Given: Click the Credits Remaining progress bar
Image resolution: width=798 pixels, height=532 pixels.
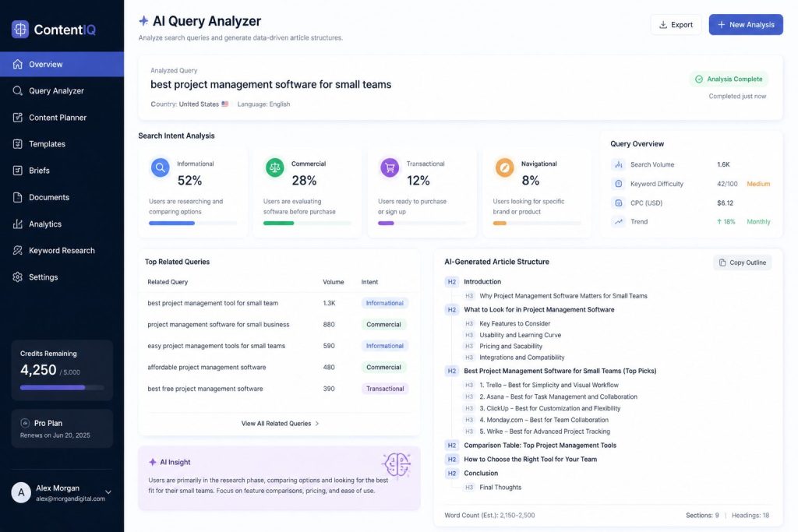Looking at the screenshot, I should pyautogui.click(x=62, y=388).
